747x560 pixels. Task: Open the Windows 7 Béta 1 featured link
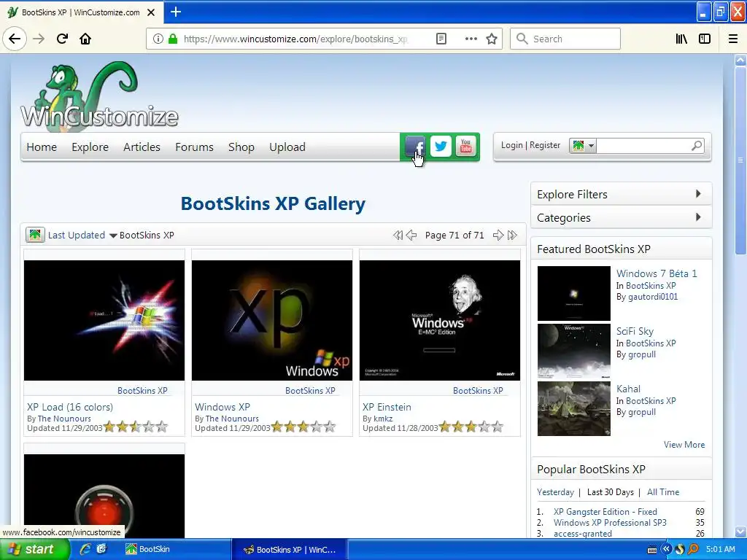point(657,273)
